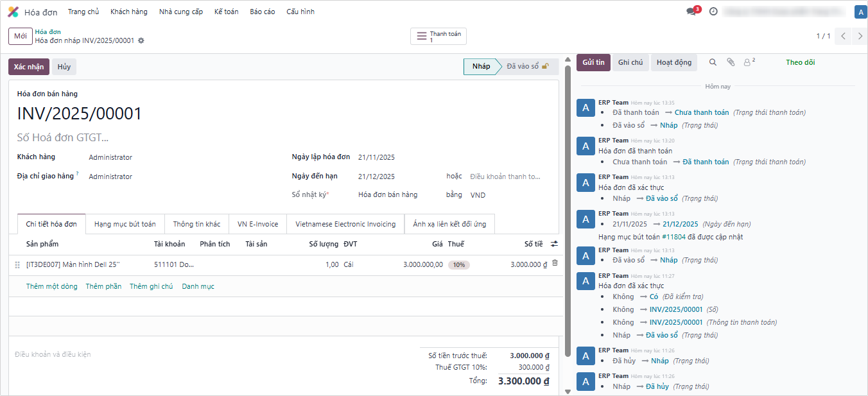
Task: Click the Thêm một dòng link
Action: [x=51, y=286]
